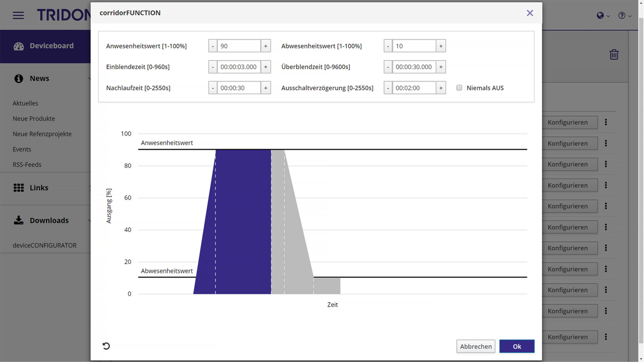The height and width of the screenshot is (362, 644).
Task: Open three-dot menu beside first Konfigurieren
Action: point(606,122)
